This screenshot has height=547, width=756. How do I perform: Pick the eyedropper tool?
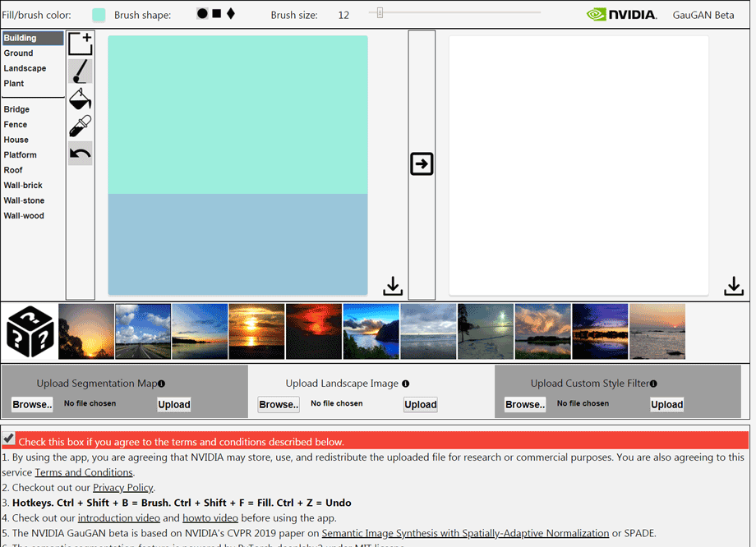coord(80,126)
